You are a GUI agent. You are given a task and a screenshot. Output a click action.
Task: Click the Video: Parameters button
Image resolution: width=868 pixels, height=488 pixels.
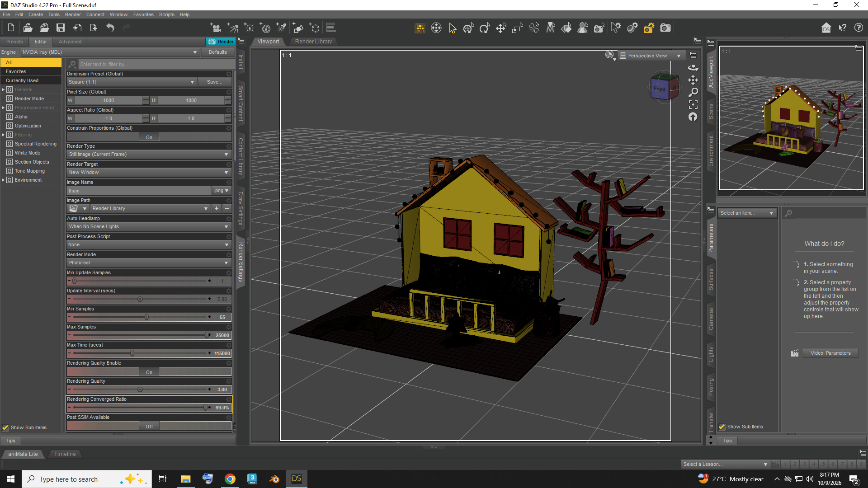[x=830, y=353]
